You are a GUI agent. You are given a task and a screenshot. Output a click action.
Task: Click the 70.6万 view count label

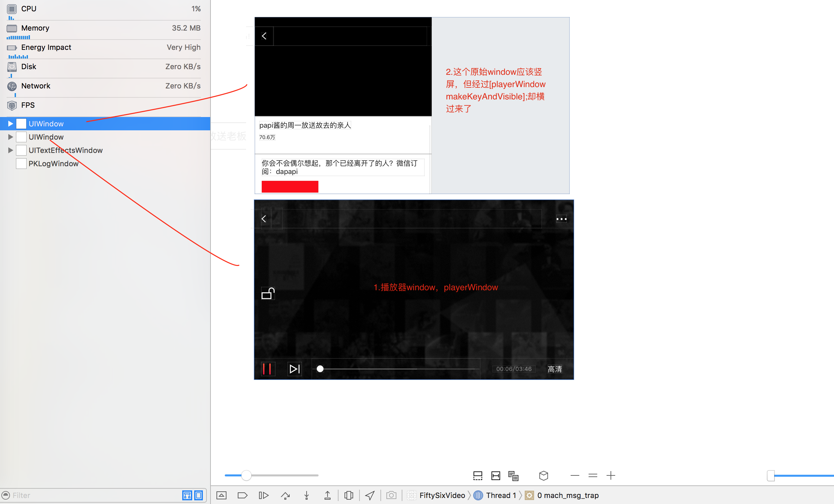tap(267, 137)
